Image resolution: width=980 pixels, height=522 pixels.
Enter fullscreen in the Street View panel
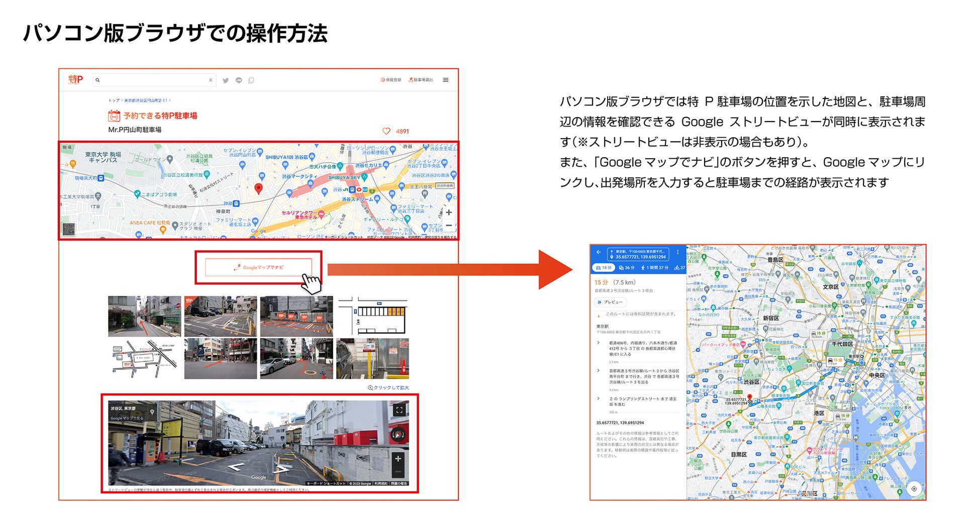click(400, 410)
